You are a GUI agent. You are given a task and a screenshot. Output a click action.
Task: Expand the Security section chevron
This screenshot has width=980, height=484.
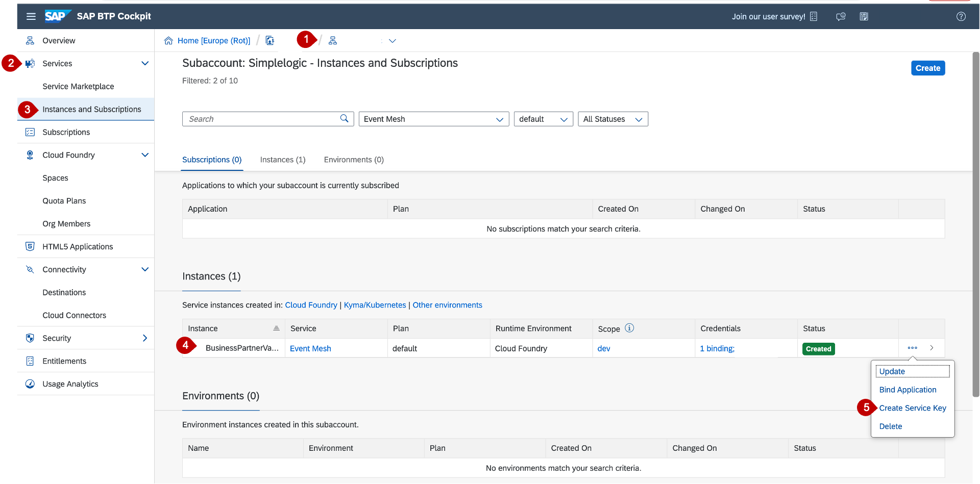(x=145, y=338)
